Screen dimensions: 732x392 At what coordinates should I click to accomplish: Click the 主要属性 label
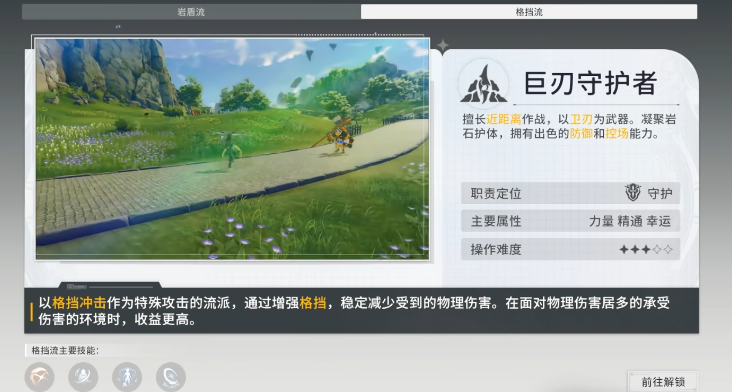coord(496,221)
